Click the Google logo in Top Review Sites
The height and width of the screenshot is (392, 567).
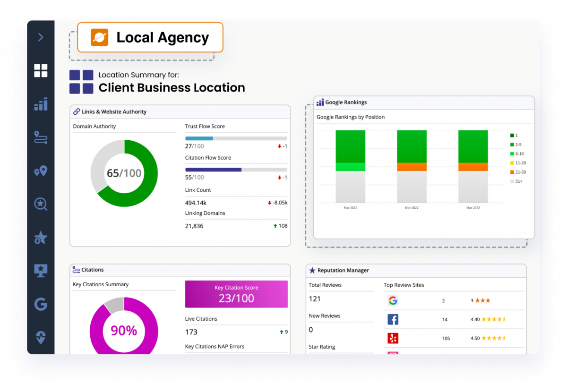pyautogui.click(x=393, y=300)
